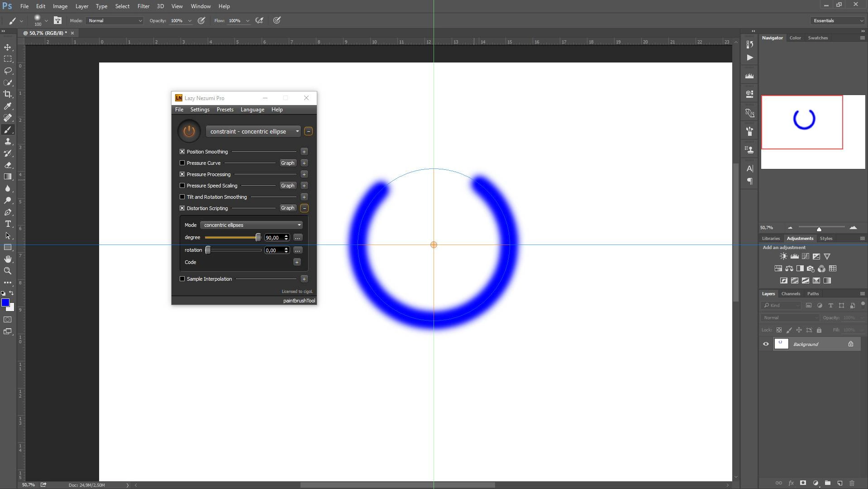
Task: Delete layer trash icon
Action: click(x=852, y=483)
